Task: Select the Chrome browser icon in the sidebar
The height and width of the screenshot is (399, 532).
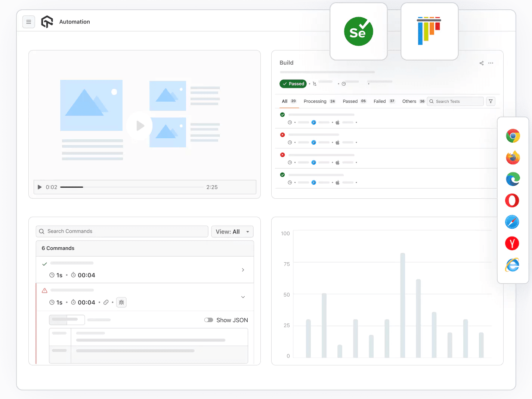Action: 512,136
